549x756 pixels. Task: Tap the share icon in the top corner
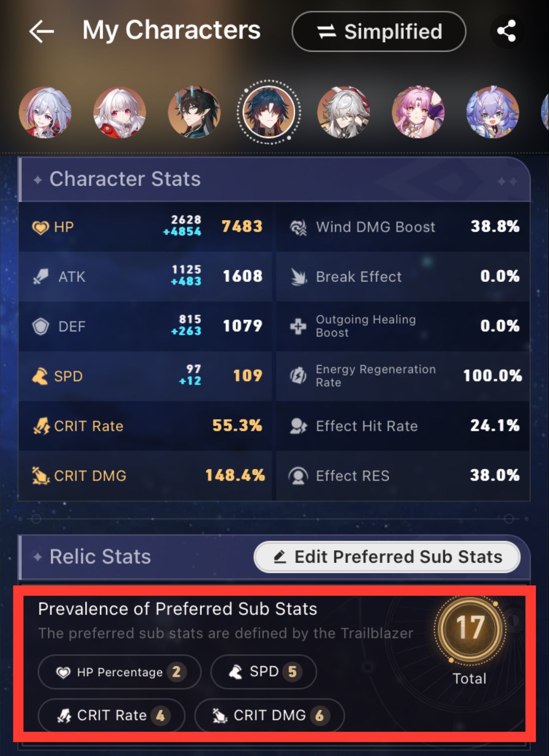pyautogui.click(x=507, y=31)
